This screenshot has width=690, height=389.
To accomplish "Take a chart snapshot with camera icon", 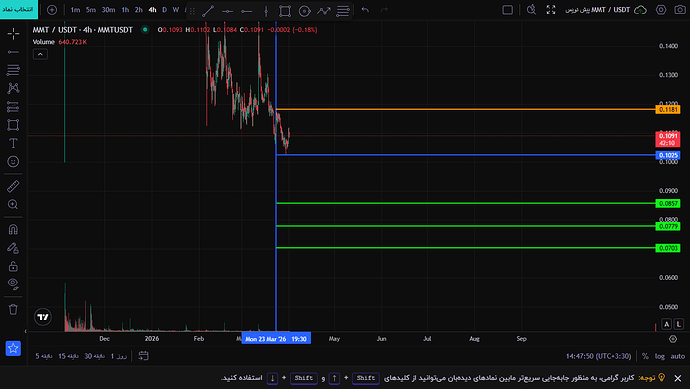I will (x=680, y=10).
